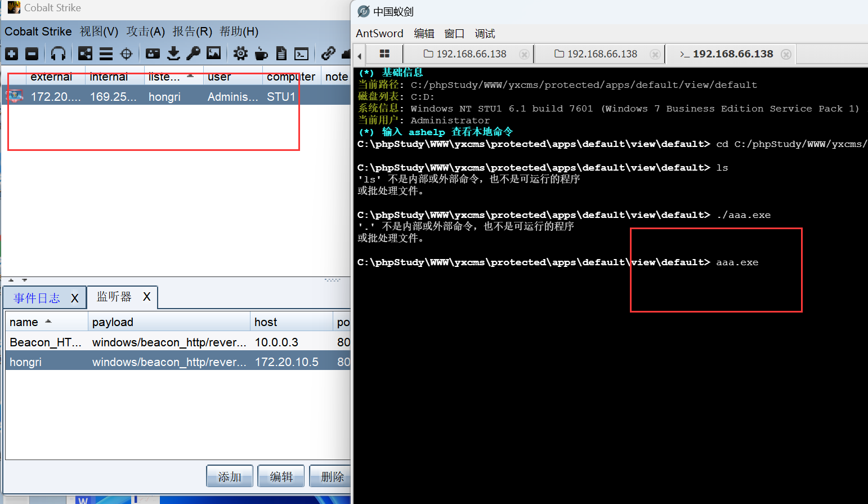Click the AntSword home grid icon
This screenshot has width=868, height=504.
tap(385, 54)
